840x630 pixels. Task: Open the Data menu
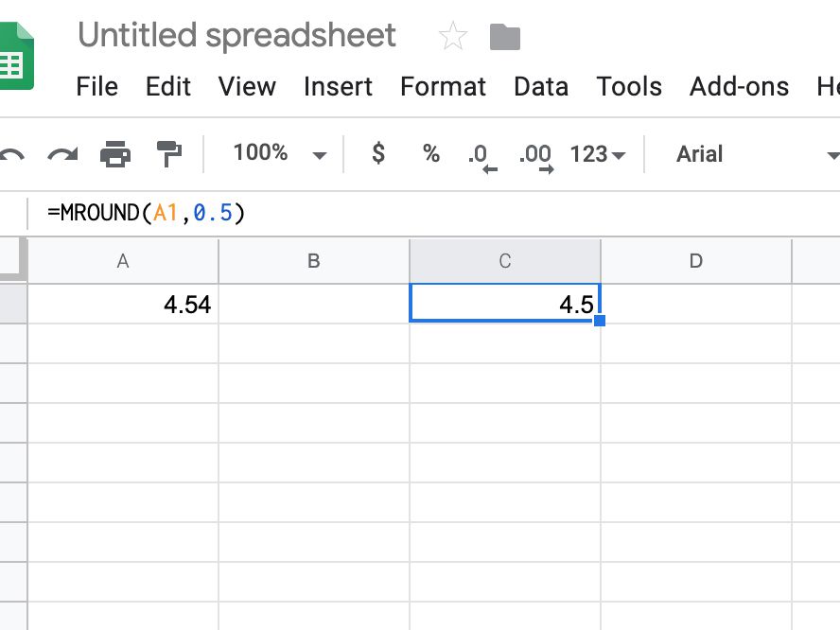tap(541, 87)
